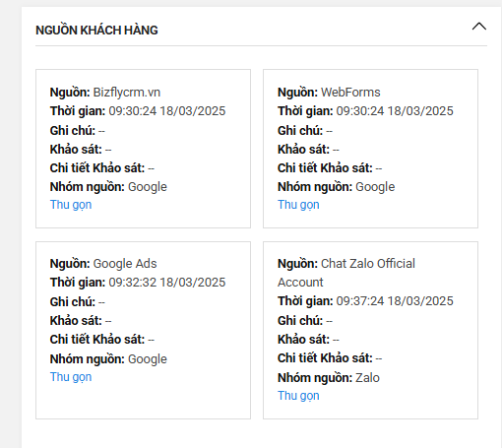Select the Chat Zalo Official Account source name
The height and width of the screenshot is (448, 502).
[346, 273]
